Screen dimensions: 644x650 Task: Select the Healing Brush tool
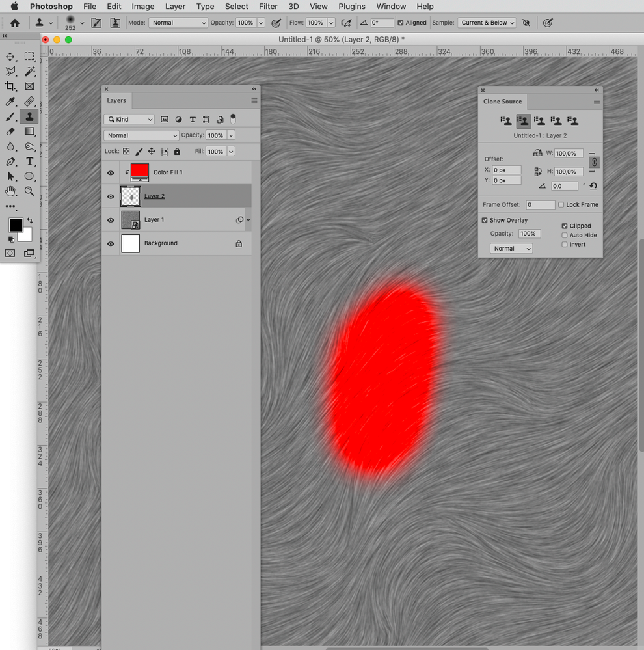coord(29,102)
